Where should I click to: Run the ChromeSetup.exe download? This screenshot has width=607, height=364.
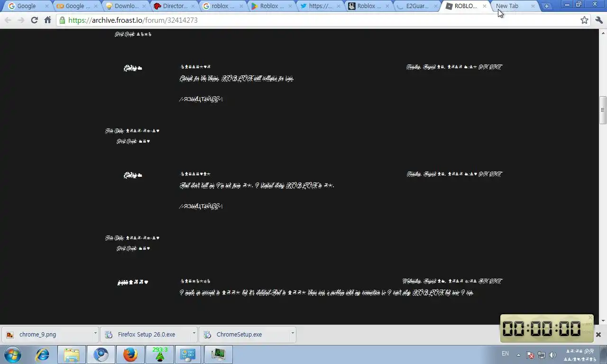(x=243, y=334)
